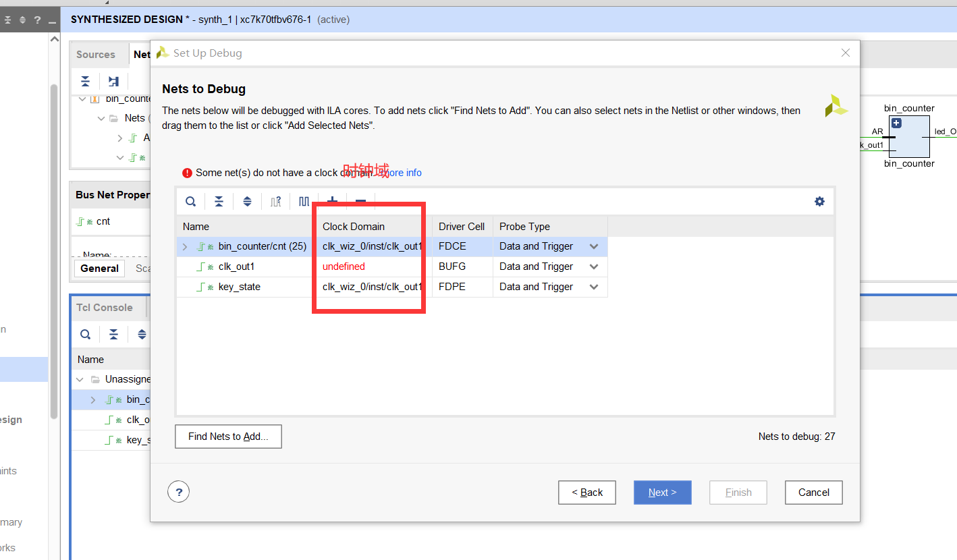Collapse all in the bottom Debug panel toolbar
This screenshot has height=560, width=957.
point(113,334)
